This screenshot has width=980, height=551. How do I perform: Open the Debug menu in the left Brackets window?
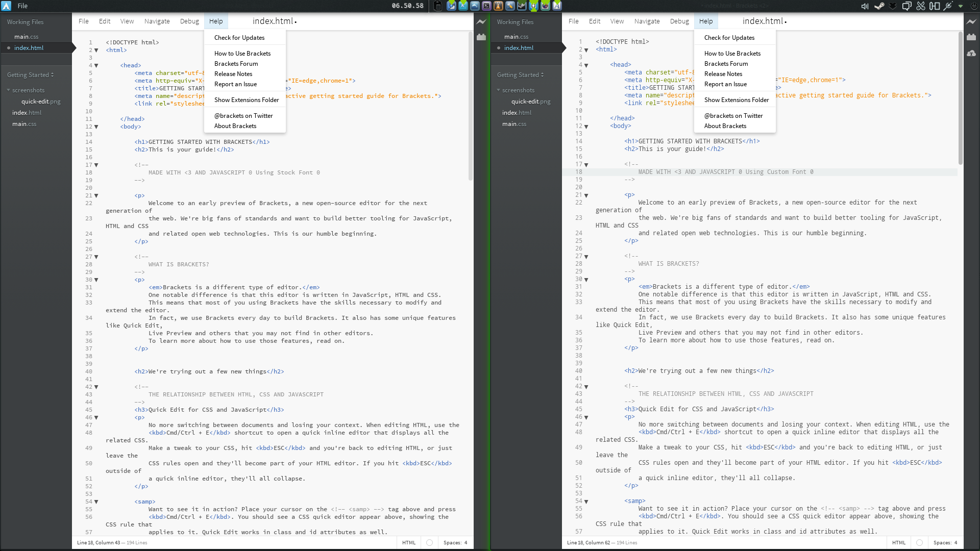point(189,21)
